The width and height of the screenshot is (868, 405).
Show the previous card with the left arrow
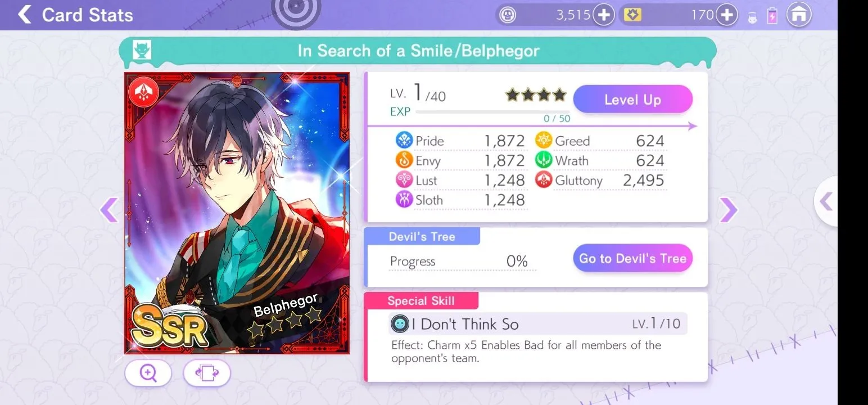click(x=108, y=210)
